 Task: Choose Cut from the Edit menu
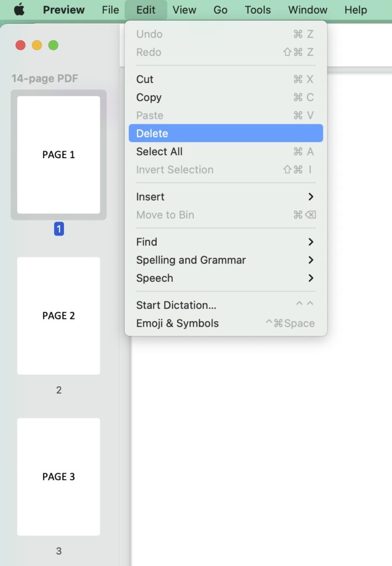click(145, 79)
